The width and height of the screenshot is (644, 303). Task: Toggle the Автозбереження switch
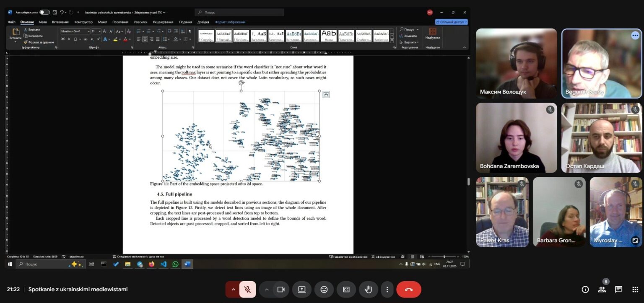(44, 12)
